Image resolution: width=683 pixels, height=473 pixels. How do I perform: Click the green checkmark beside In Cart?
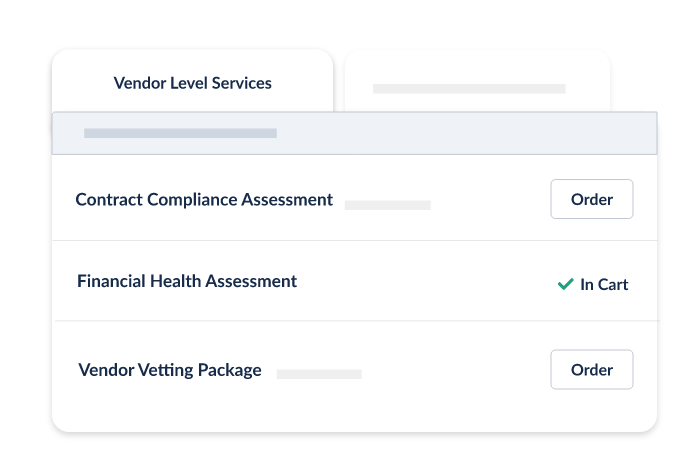point(565,285)
